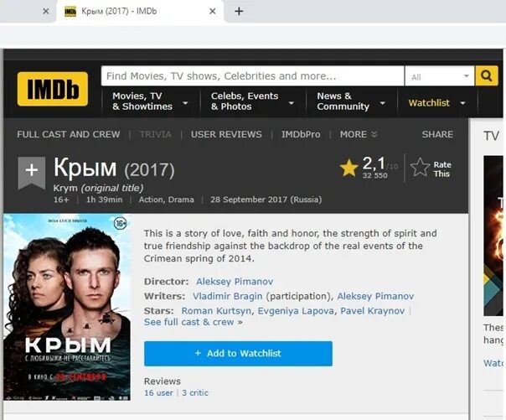This screenshot has height=420, width=506.
Task: Focus the Find Movies search field
Action: tap(252, 75)
